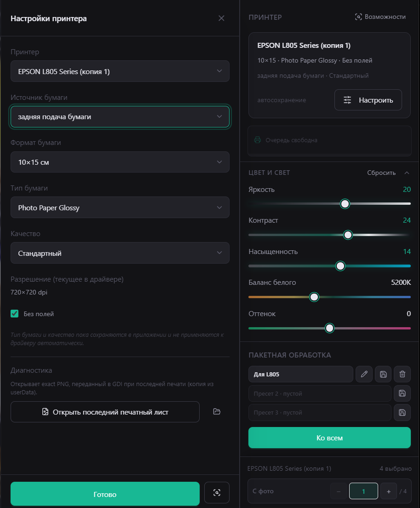This screenshot has width=420, height=508.
Task: Click the printer queue icon
Action: point(258,140)
